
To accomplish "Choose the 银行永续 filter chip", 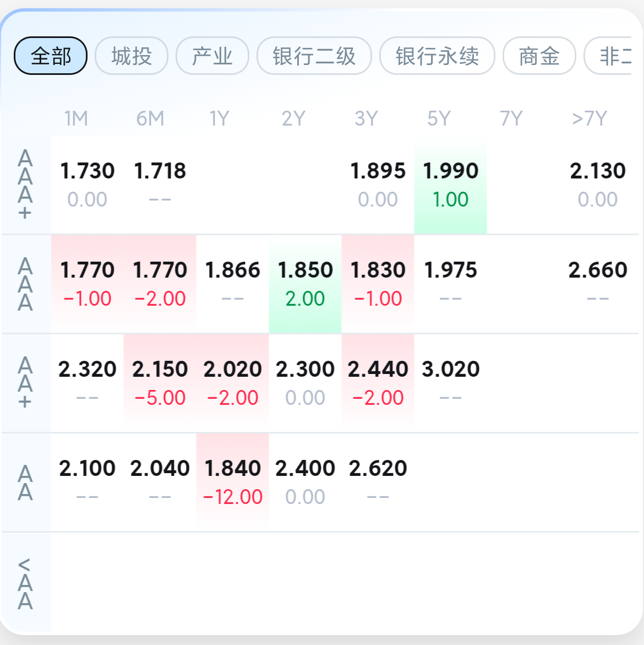I will [437, 56].
